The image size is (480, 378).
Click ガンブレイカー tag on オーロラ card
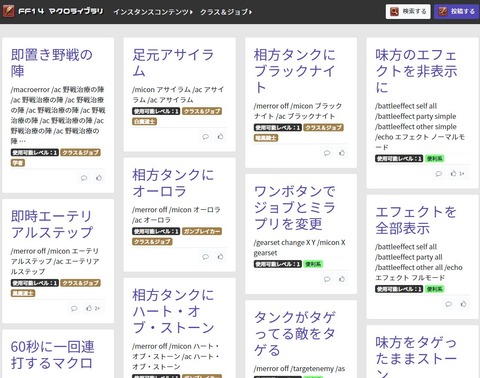[202, 231]
